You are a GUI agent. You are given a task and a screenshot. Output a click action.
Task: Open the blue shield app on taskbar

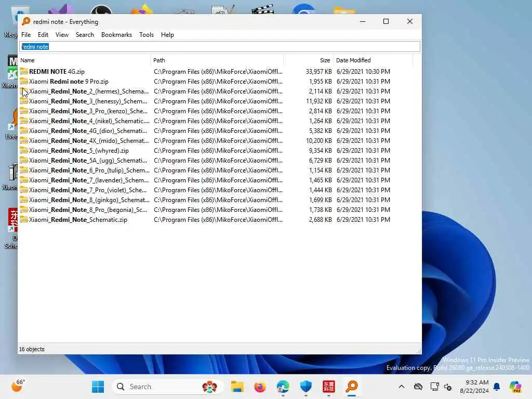305,387
